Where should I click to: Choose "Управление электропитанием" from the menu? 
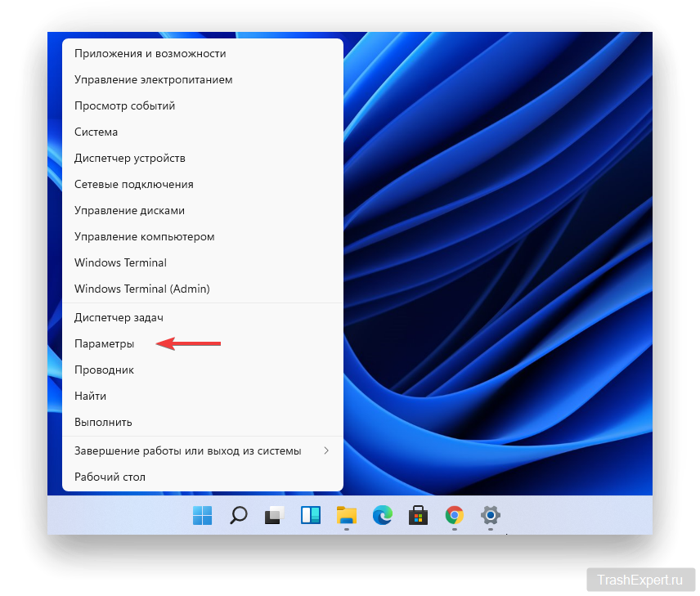pos(203,80)
